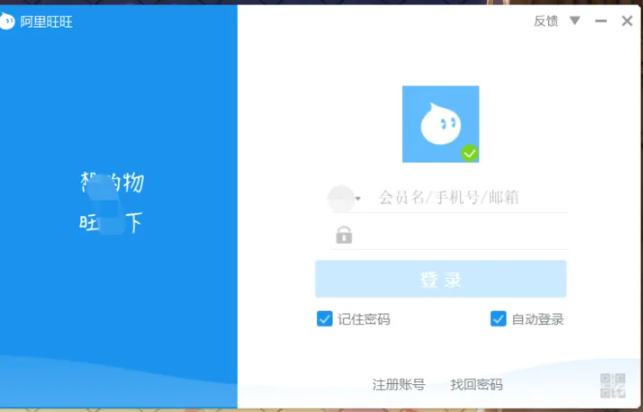Open the 注册账号 register link
This screenshot has width=643, height=412.
click(x=399, y=385)
